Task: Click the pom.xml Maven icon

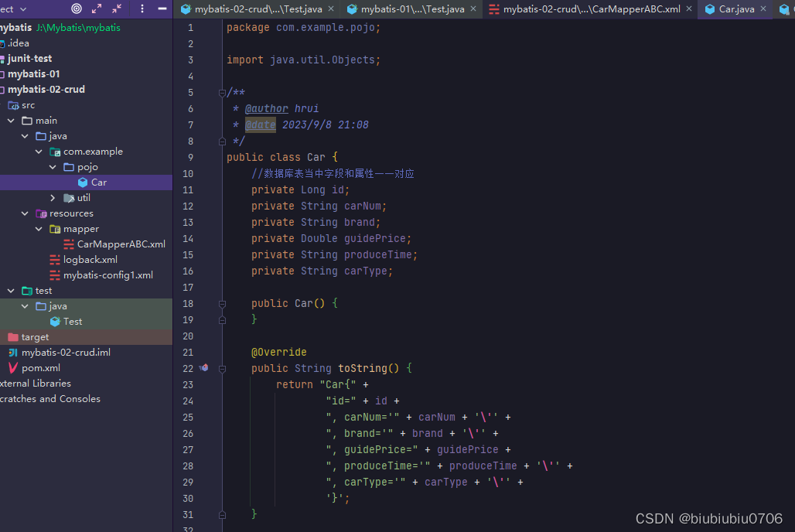Action: pyautogui.click(x=13, y=368)
